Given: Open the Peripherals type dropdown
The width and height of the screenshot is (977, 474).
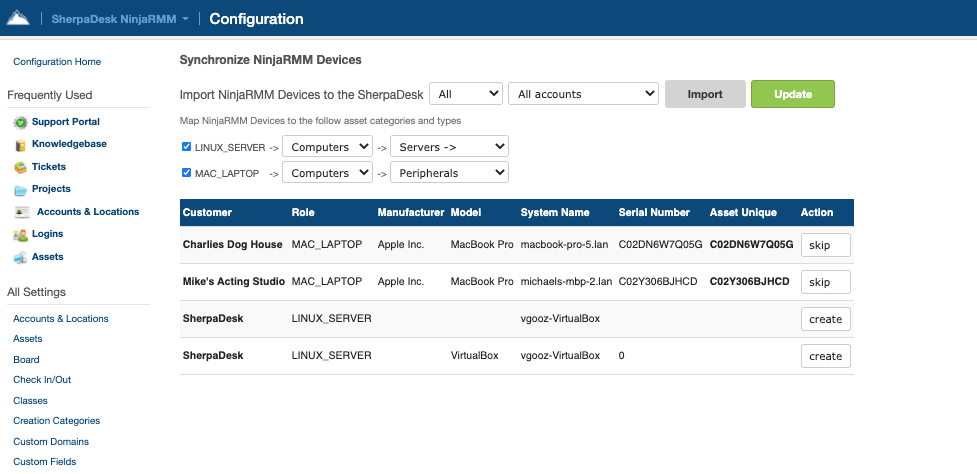Looking at the screenshot, I should pyautogui.click(x=449, y=173).
